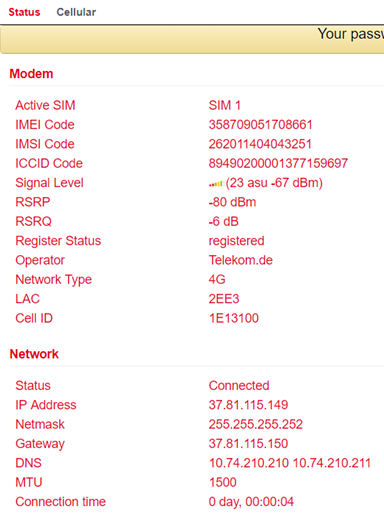Open the Status tab

[x=24, y=12]
